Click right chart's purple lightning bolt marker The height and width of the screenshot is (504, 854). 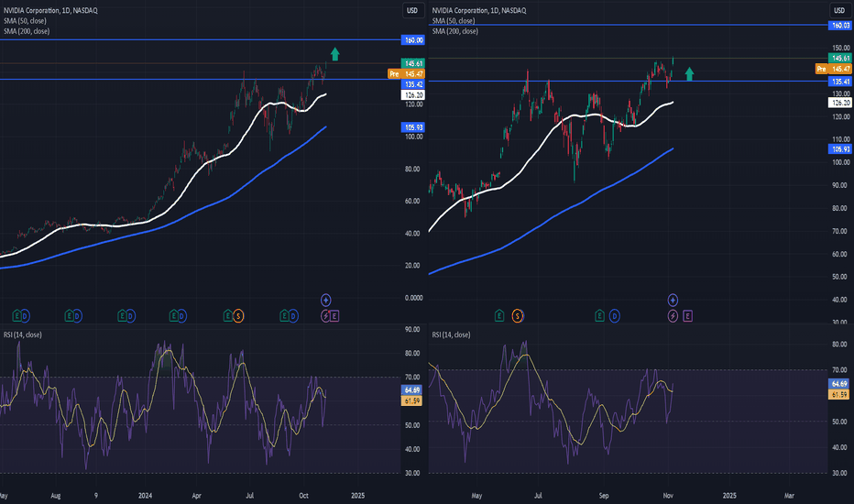coord(673,316)
